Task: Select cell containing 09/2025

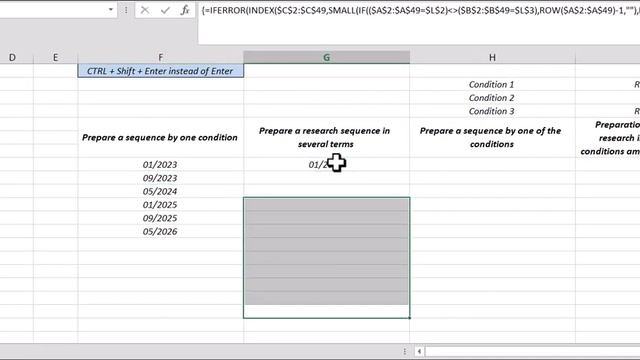Action: click(x=160, y=218)
